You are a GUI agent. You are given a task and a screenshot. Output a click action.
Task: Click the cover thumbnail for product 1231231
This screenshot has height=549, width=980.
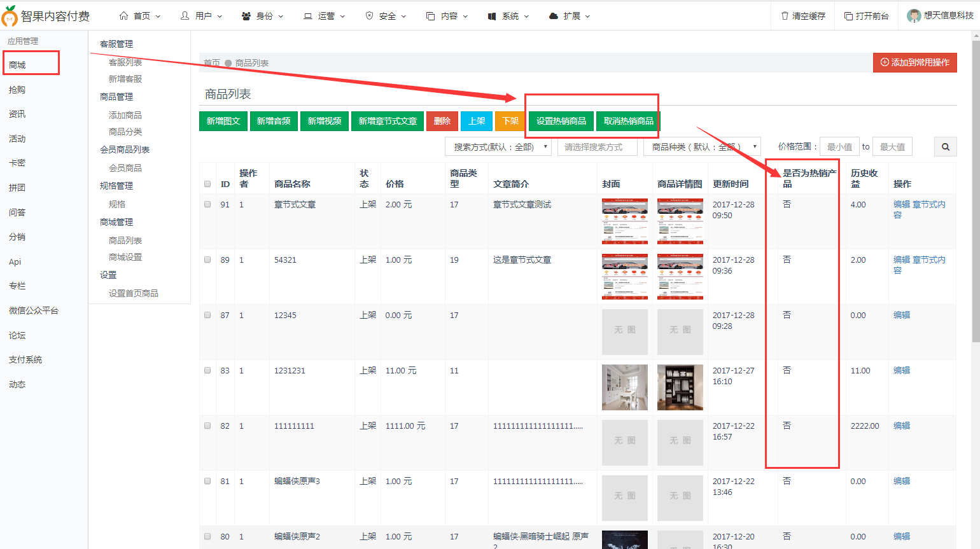[625, 387]
